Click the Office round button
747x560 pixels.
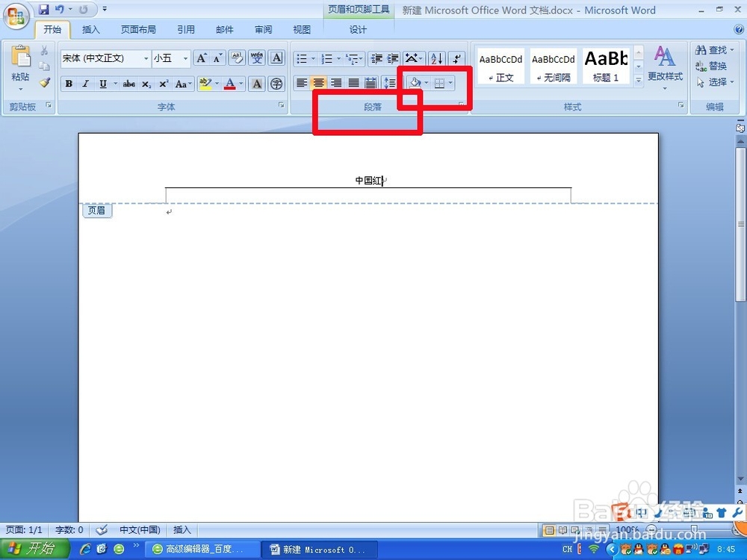[16, 16]
